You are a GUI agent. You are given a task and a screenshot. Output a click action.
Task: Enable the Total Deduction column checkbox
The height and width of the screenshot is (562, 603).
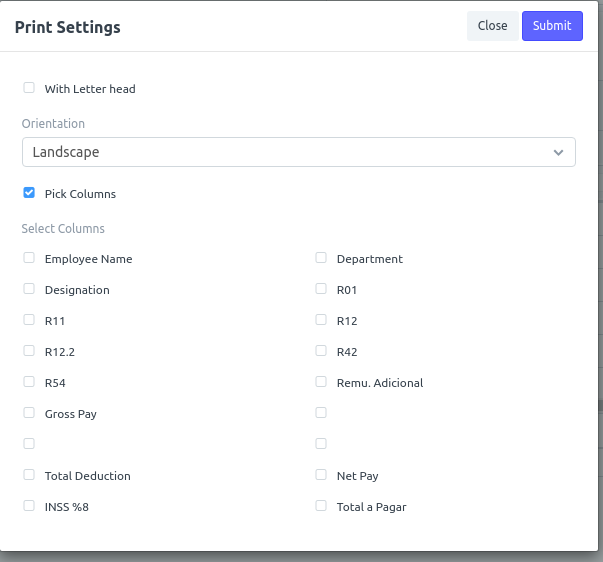(x=29, y=475)
